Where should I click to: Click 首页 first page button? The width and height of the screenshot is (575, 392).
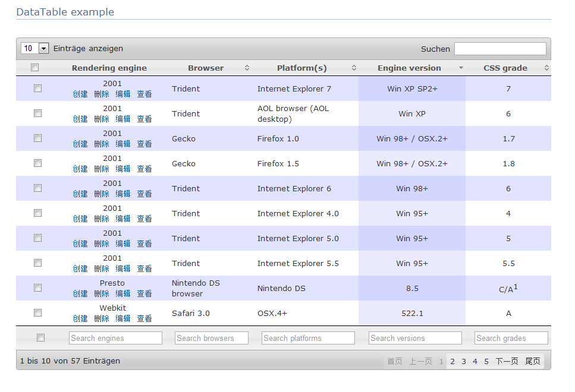pyautogui.click(x=395, y=361)
